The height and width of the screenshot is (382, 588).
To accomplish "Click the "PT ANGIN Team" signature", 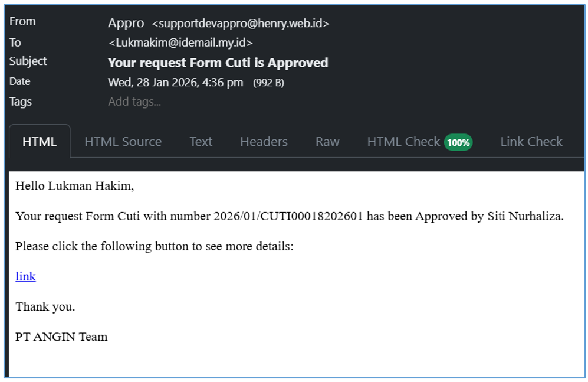I will [x=61, y=337].
